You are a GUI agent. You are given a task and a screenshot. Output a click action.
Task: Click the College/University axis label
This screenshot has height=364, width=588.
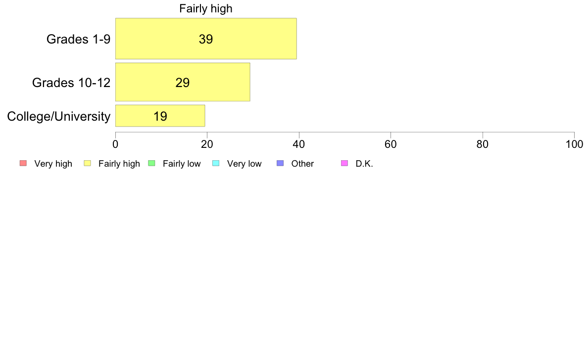[x=59, y=116]
